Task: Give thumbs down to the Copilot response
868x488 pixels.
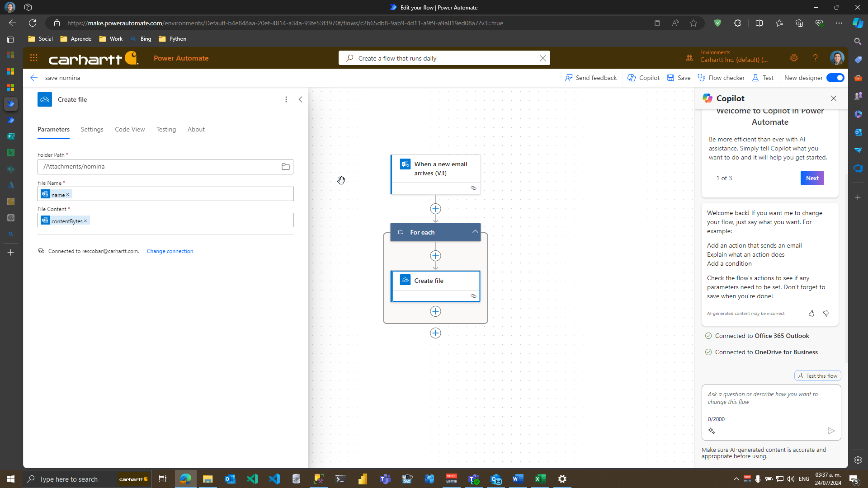Action: coord(826,313)
